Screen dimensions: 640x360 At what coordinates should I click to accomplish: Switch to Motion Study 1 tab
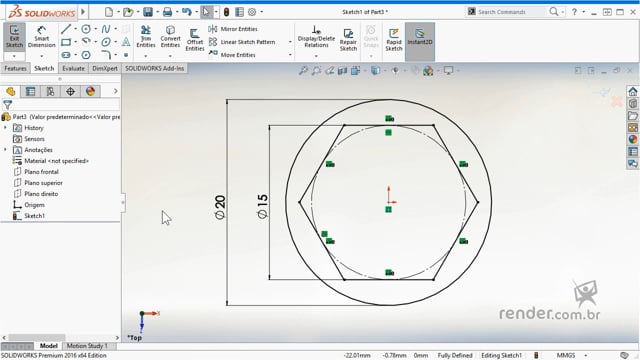[x=87, y=346]
